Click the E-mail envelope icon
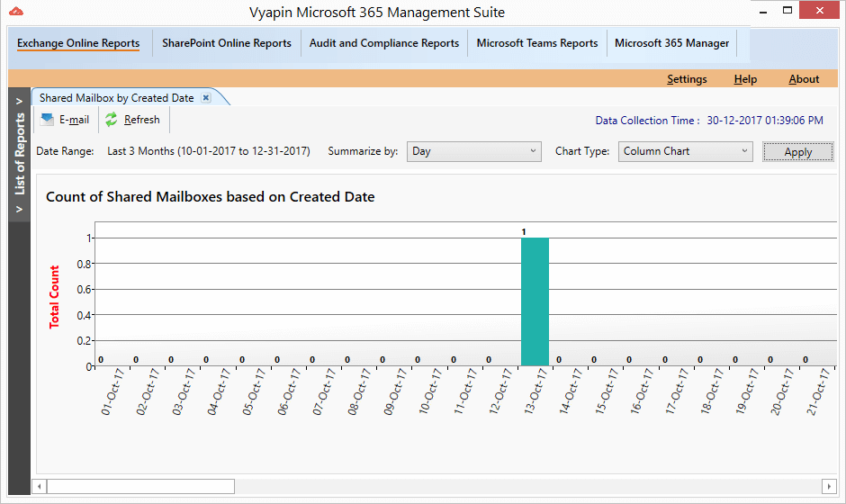Screen dimensions: 846x504 pyautogui.click(x=48, y=120)
